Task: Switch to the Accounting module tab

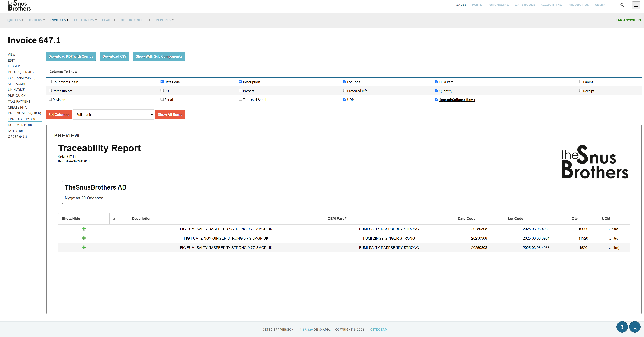Action: tap(551, 5)
